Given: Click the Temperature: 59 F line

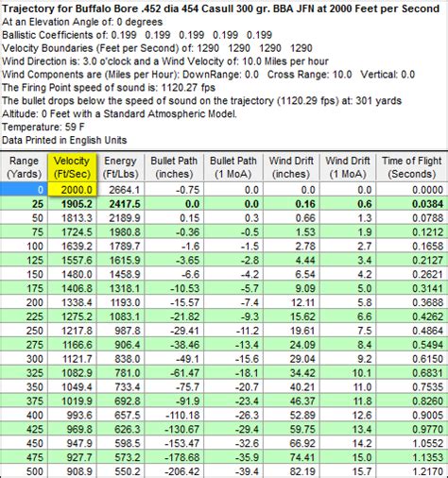Looking at the screenshot, I should (x=43, y=127).
